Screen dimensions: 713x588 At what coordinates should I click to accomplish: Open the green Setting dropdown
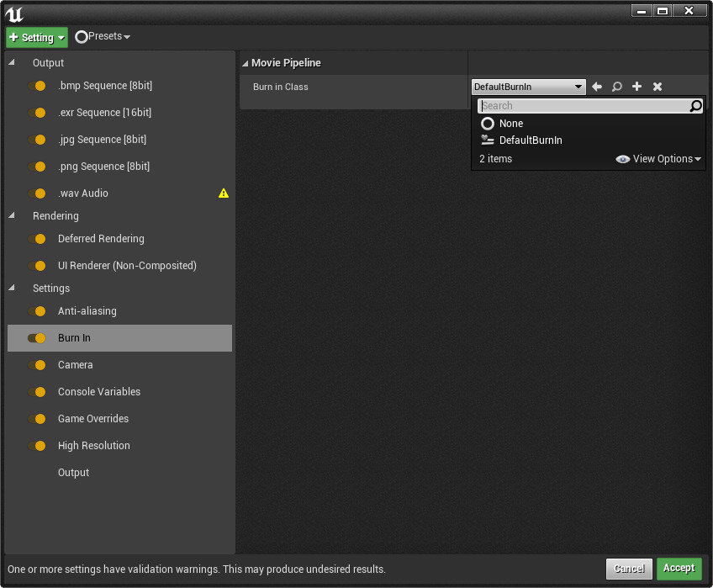click(37, 37)
